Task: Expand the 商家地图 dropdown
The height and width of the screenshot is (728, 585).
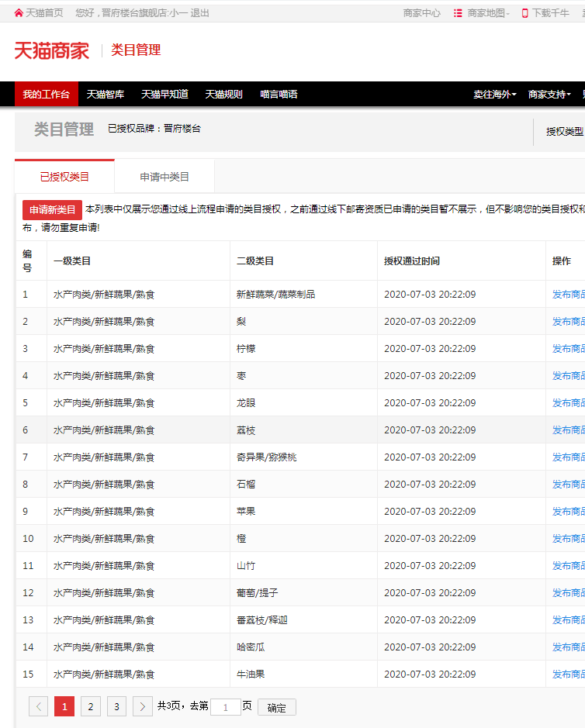Action: tap(488, 13)
